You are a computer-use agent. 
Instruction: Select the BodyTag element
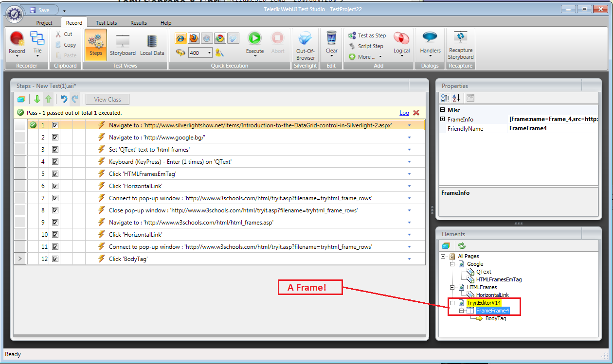pyautogui.click(x=496, y=318)
